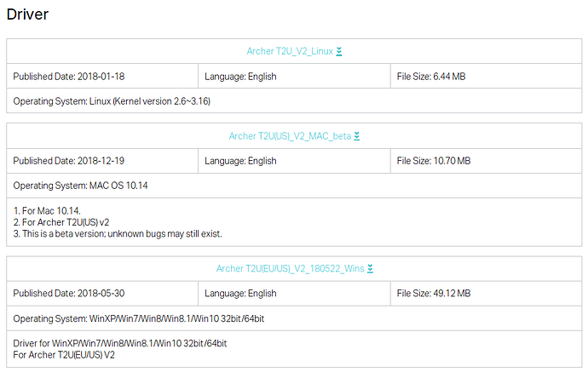The width and height of the screenshot is (588, 372).
Task: Click the Driver section heading
Action: pyautogui.click(x=27, y=14)
